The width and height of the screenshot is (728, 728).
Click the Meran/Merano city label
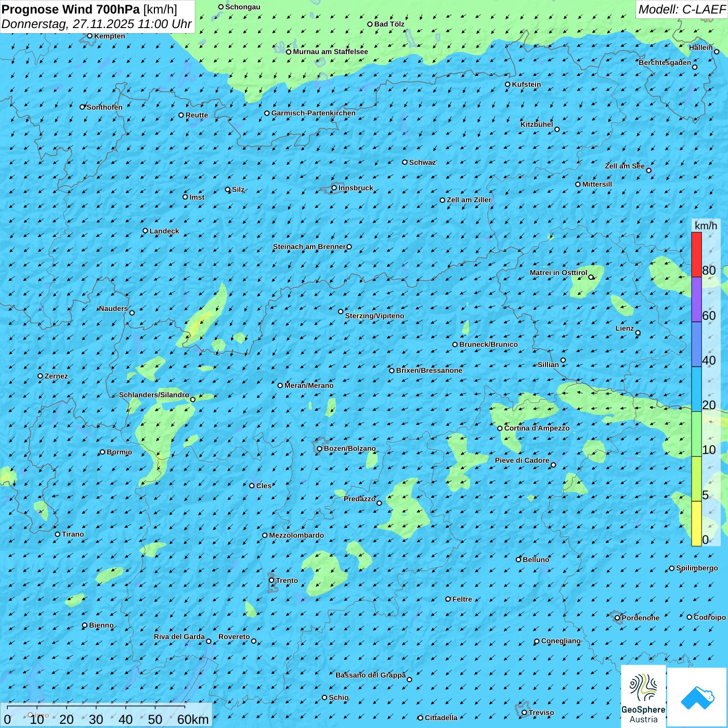pyautogui.click(x=309, y=385)
